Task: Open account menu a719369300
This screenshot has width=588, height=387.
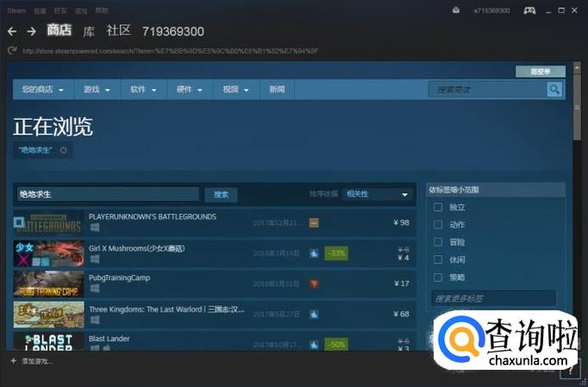Action: coord(491,10)
